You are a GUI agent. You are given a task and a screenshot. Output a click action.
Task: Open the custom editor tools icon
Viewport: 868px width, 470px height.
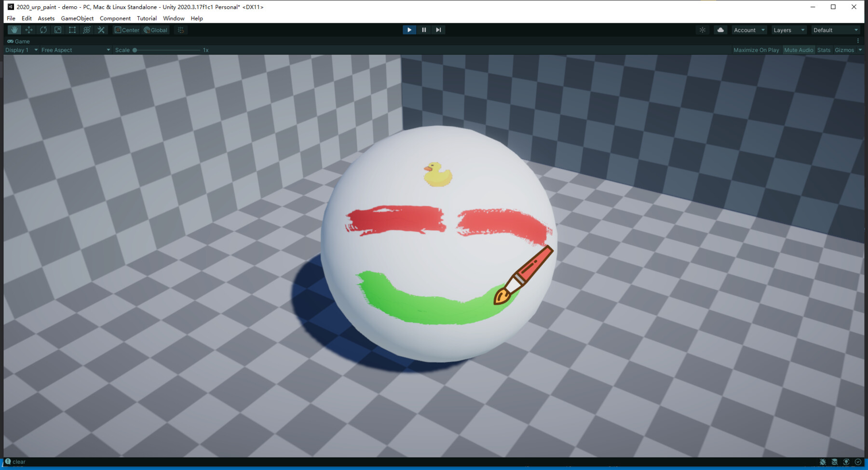101,29
